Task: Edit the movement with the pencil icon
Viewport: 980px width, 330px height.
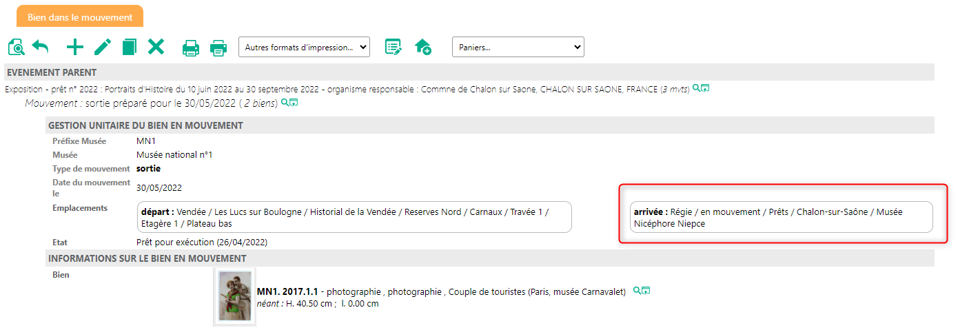Action: point(103,47)
